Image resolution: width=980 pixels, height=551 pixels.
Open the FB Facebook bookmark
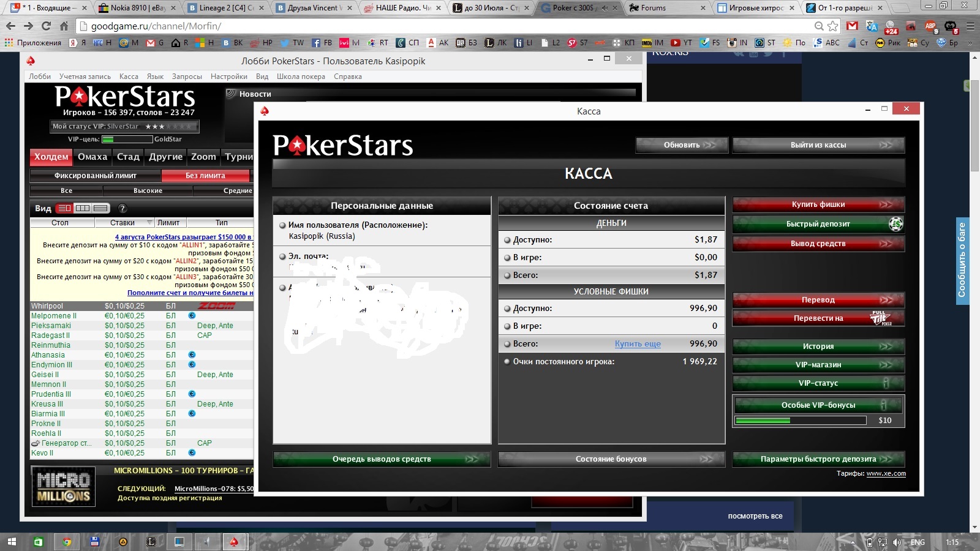pyautogui.click(x=322, y=43)
